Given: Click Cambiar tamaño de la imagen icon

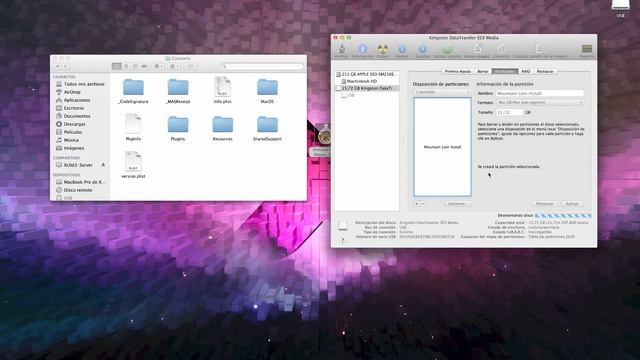Looking at the screenshot, I should (539, 49).
